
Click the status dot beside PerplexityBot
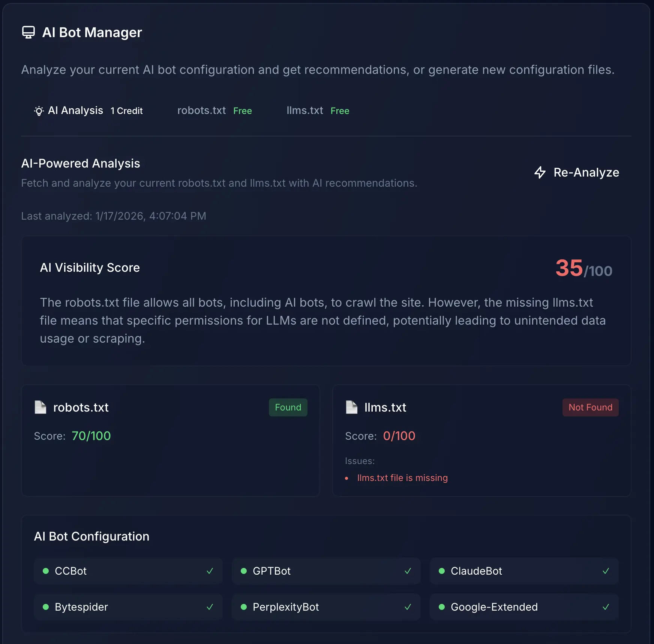point(244,607)
